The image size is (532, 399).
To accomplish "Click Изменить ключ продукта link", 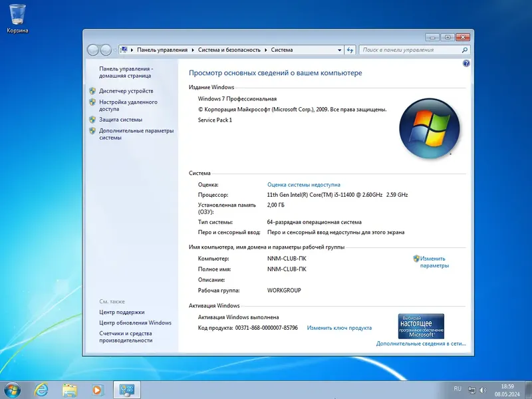I will pos(339,328).
